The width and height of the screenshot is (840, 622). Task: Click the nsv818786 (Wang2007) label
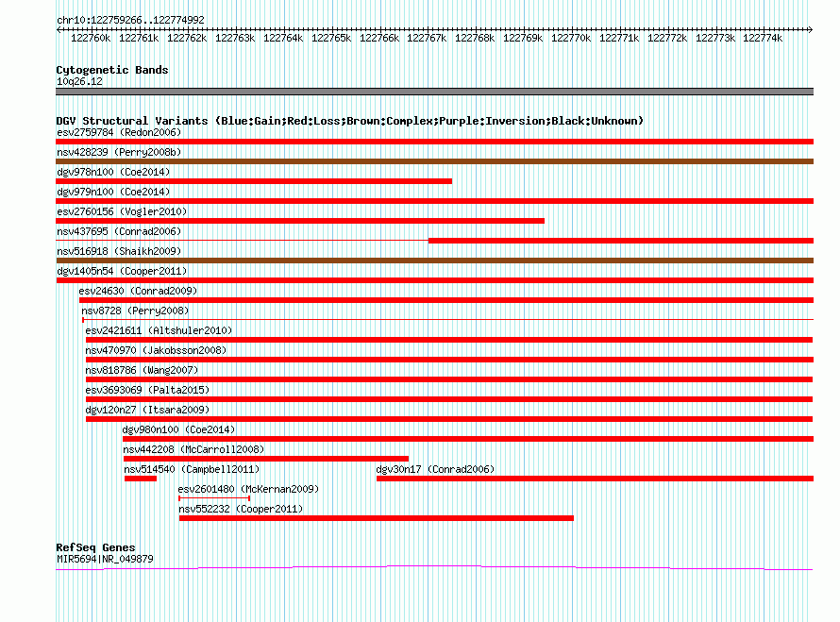click(142, 370)
